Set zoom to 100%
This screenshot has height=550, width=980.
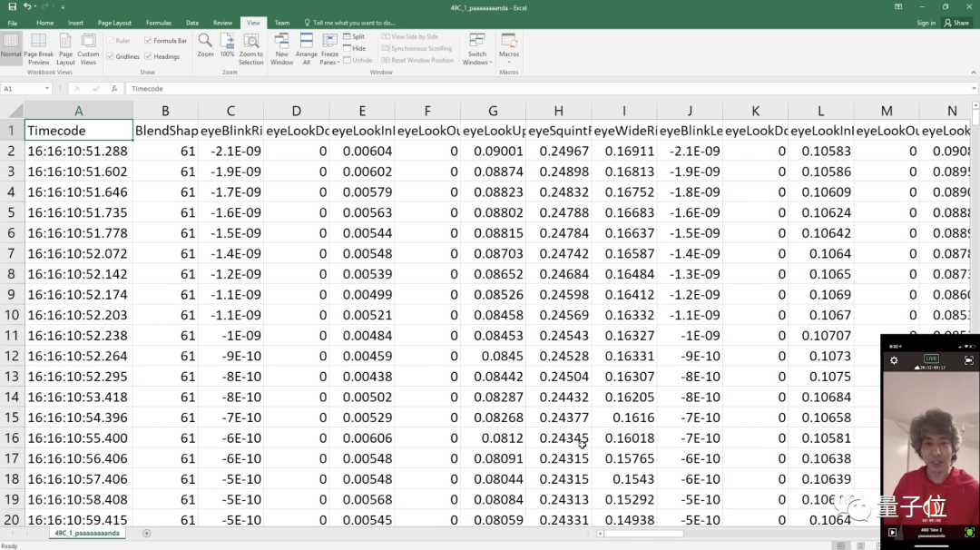(227, 45)
